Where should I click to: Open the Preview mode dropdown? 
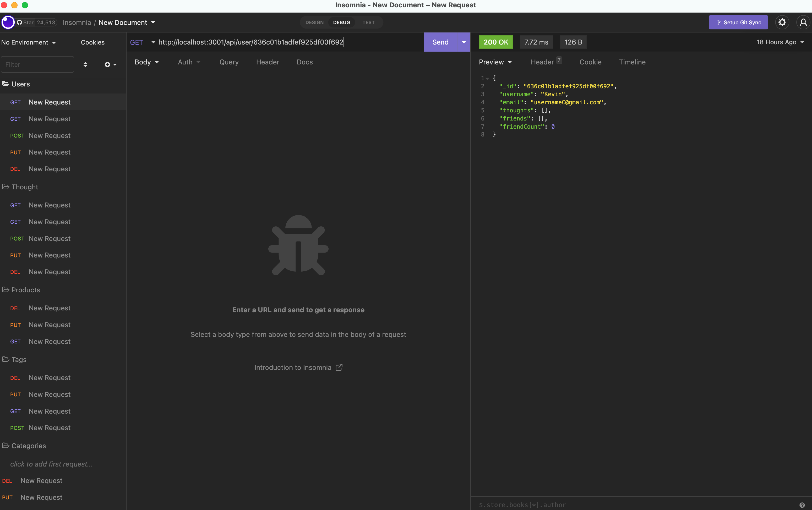click(495, 62)
